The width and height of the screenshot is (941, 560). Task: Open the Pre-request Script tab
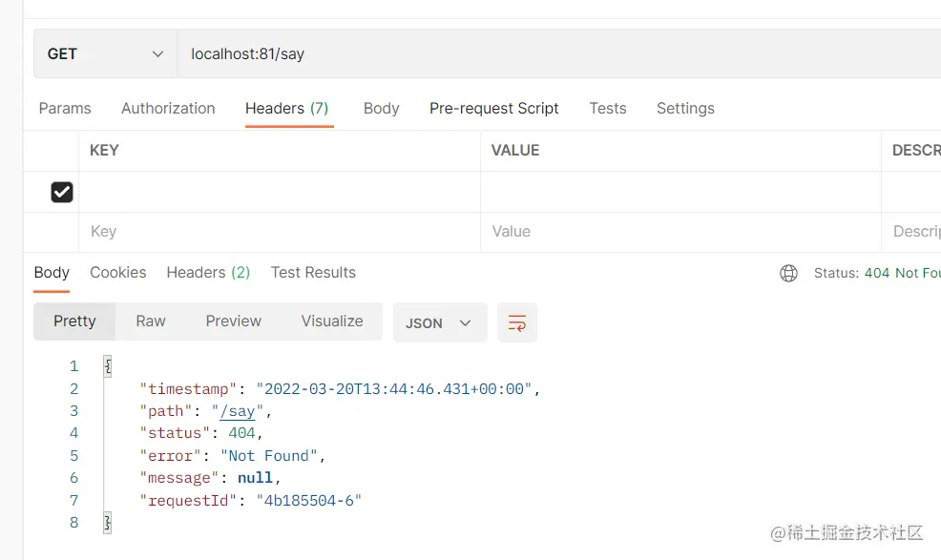494,108
